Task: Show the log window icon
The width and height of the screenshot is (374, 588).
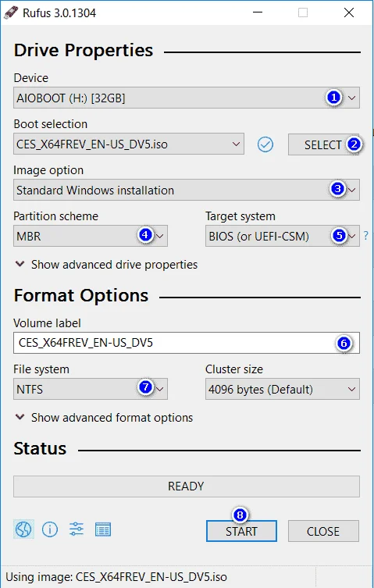Action: pyautogui.click(x=103, y=529)
